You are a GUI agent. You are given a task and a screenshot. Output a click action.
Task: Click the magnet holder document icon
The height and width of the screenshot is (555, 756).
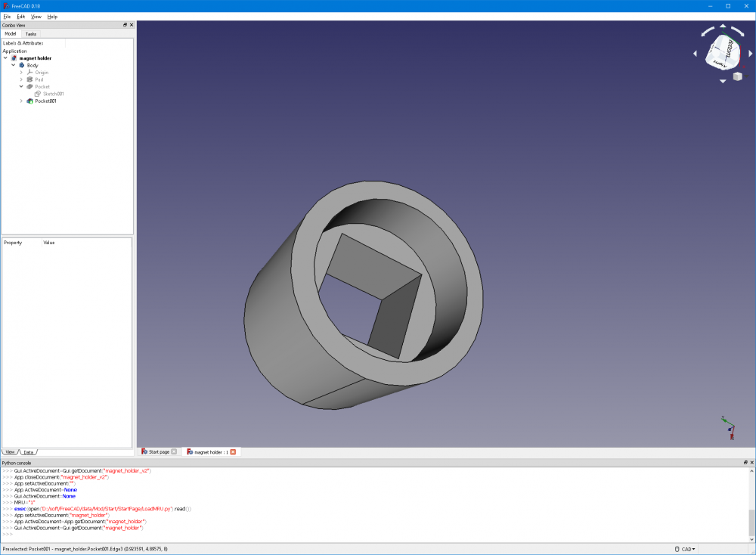(x=14, y=58)
